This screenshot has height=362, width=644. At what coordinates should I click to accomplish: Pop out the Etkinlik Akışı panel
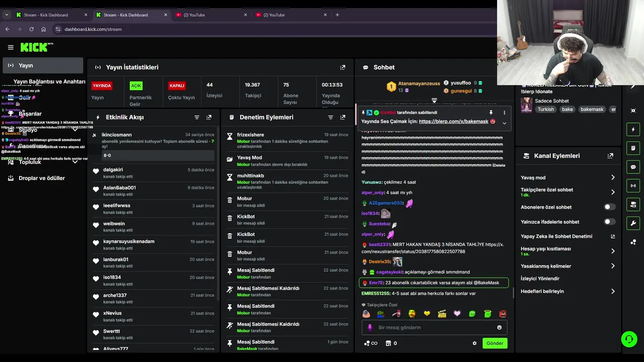(209, 117)
